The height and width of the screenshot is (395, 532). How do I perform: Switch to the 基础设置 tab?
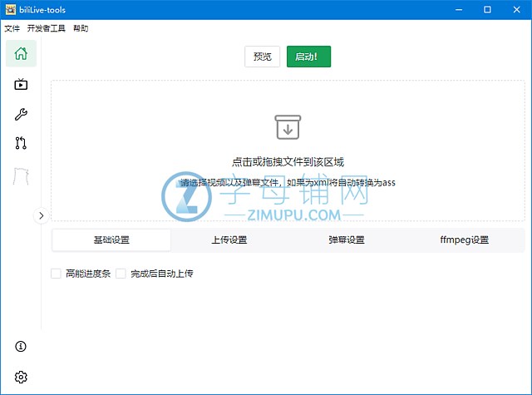tap(111, 240)
